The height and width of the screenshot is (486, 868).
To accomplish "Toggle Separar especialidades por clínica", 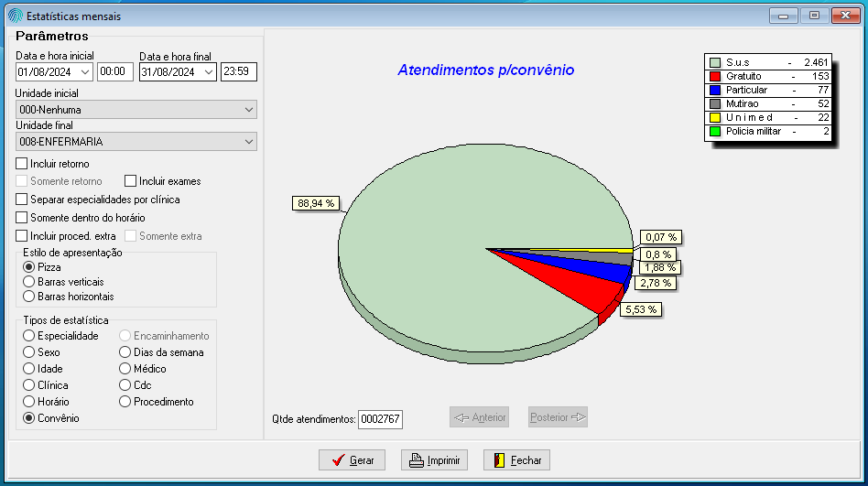I will tap(22, 200).
